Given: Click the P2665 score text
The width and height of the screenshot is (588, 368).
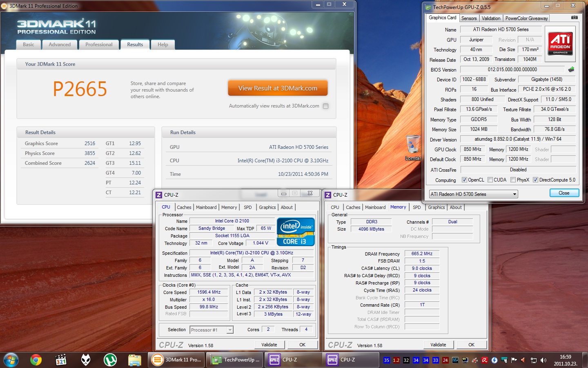Looking at the screenshot, I should (80, 89).
